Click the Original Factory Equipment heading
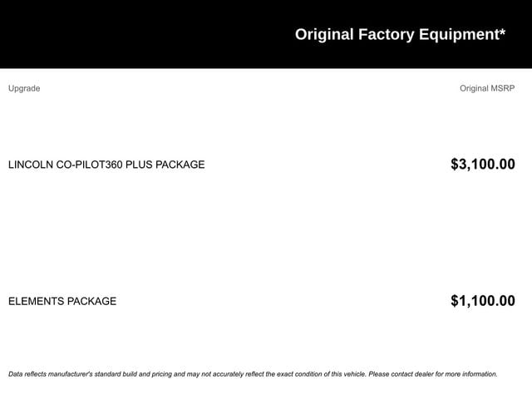The height and width of the screenshot is (399, 532). (400, 35)
